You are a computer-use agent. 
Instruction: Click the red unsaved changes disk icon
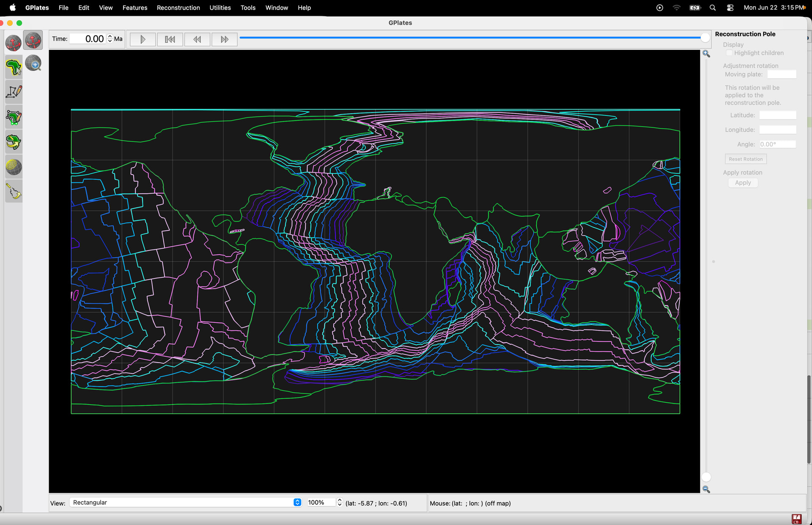click(x=796, y=519)
